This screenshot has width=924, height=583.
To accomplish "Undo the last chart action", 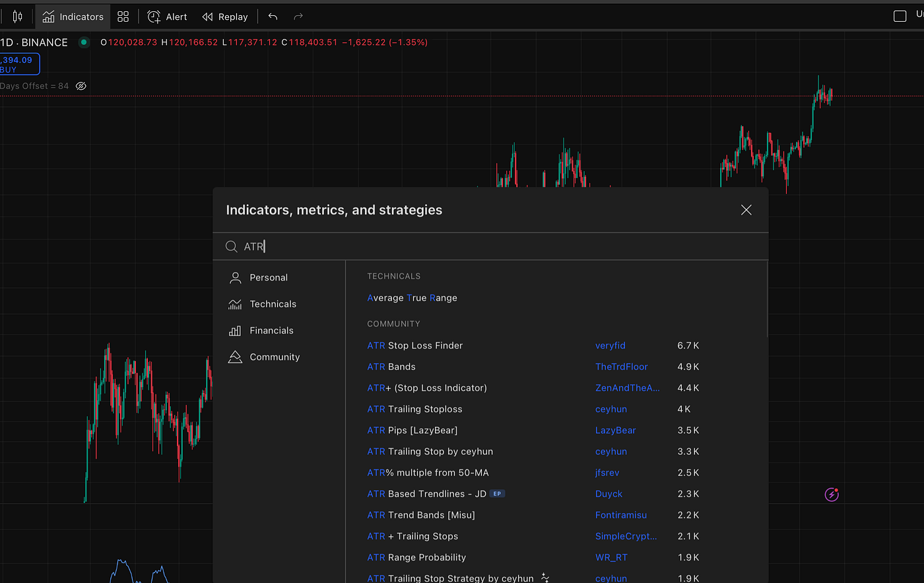I will click(273, 17).
